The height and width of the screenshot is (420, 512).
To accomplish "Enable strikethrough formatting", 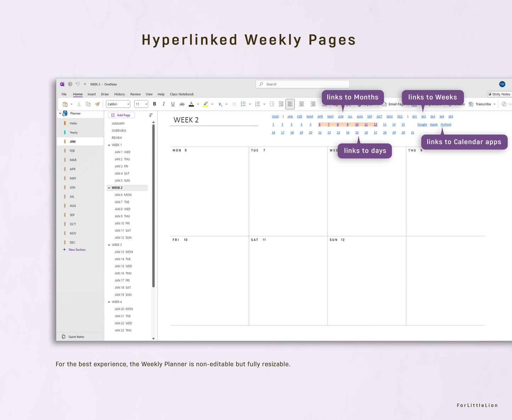I will click(x=182, y=104).
